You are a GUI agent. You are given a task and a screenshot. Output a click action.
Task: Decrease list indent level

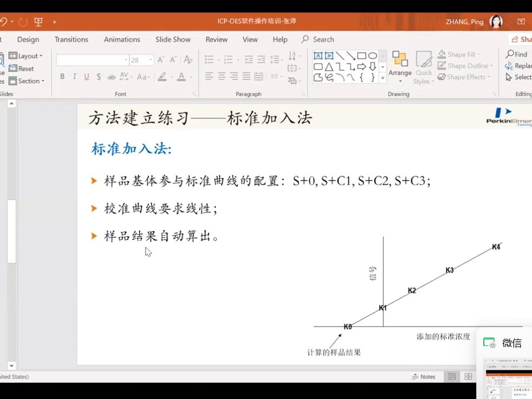(x=249, y=60)
